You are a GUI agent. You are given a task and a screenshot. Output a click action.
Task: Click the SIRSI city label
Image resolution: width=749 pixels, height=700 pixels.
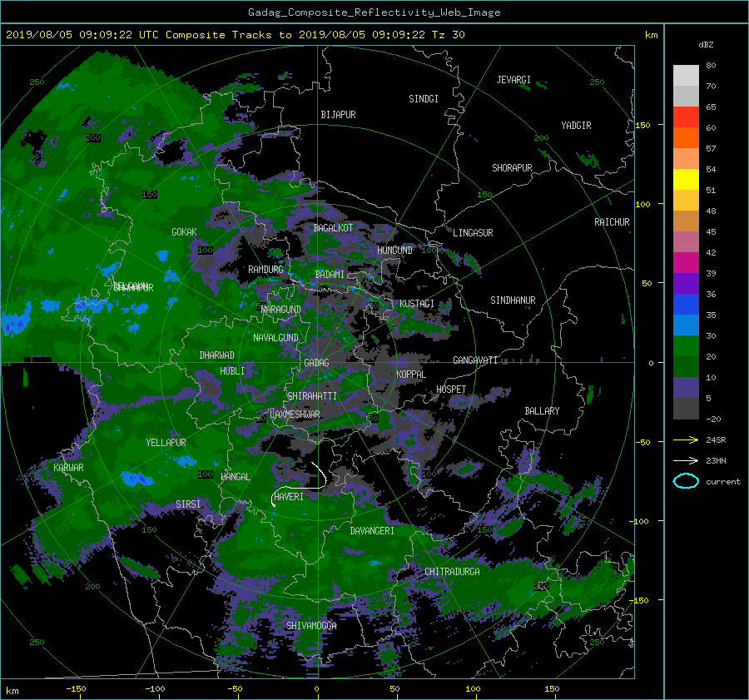pos(188,504)
